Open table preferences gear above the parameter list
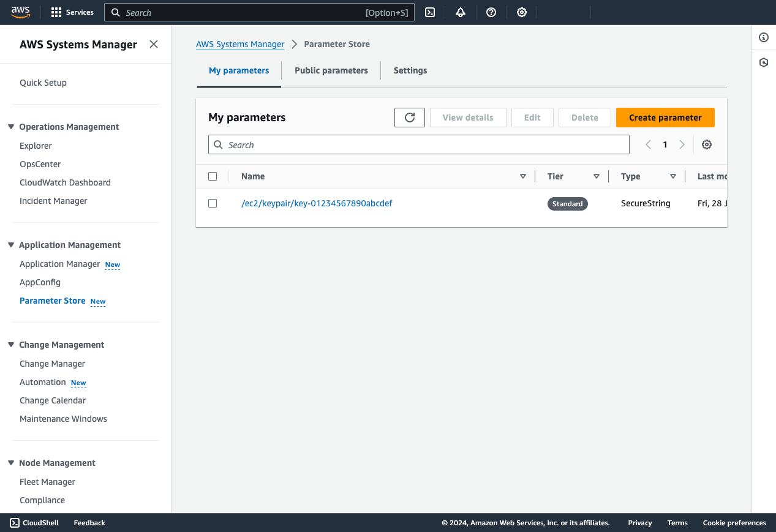Viewport: 776px width, 532px height. tap(706, 144)
